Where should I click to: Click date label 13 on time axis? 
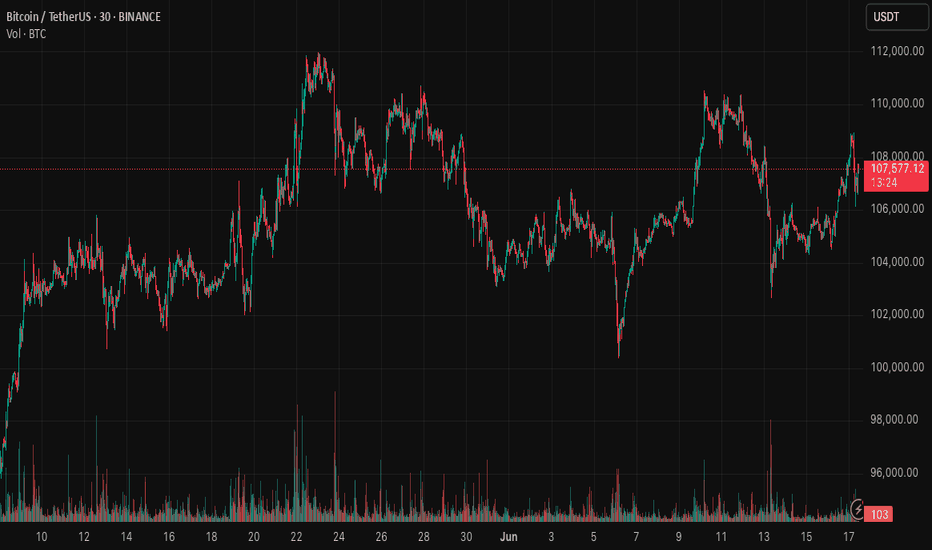pyautogui.click(x=764, y=537)
